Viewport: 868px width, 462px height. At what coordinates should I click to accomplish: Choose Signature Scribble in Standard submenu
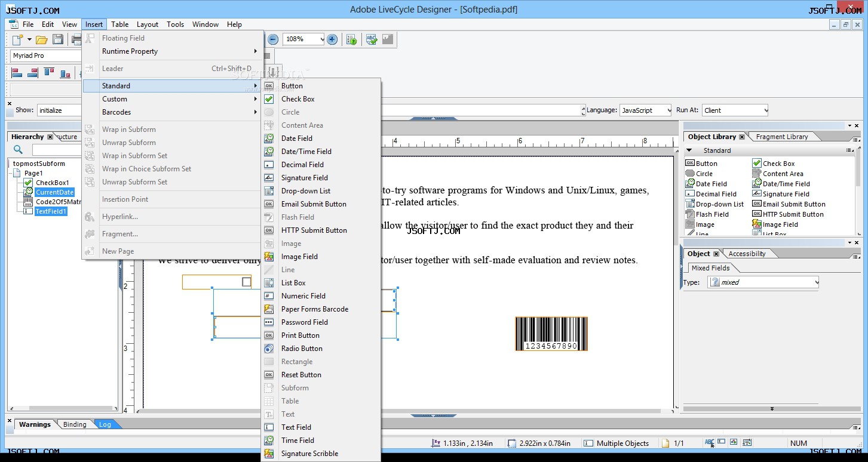pos(321,454)
